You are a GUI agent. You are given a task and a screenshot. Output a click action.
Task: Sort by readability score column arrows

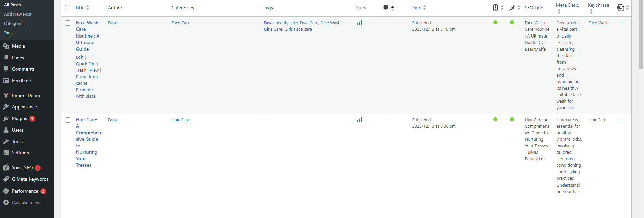519,8
